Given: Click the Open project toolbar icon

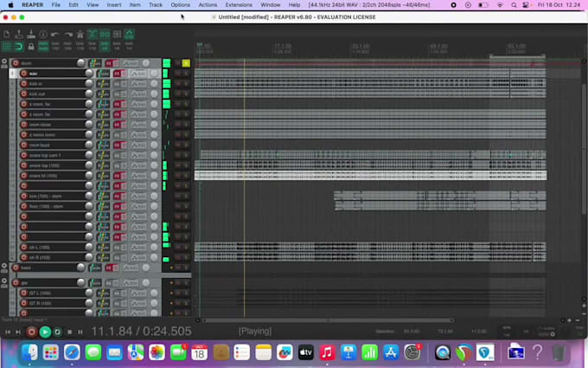Looking at the screenshot, I should (x=19, y=34).
